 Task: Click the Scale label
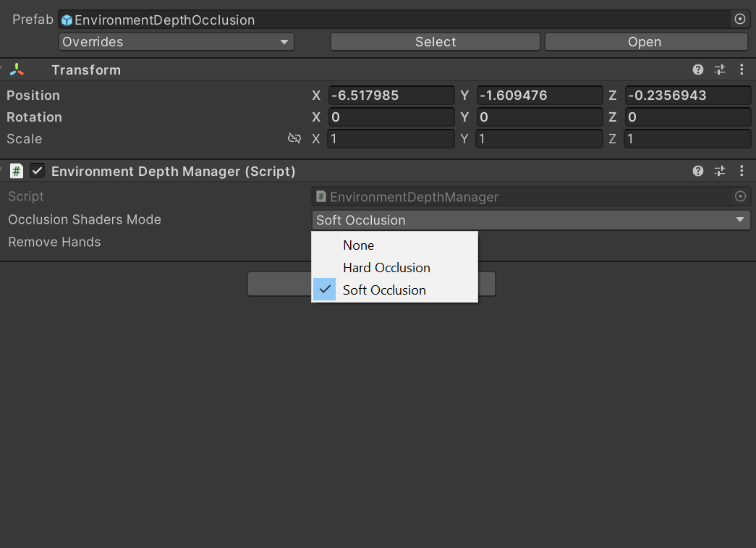coord(25,139)
